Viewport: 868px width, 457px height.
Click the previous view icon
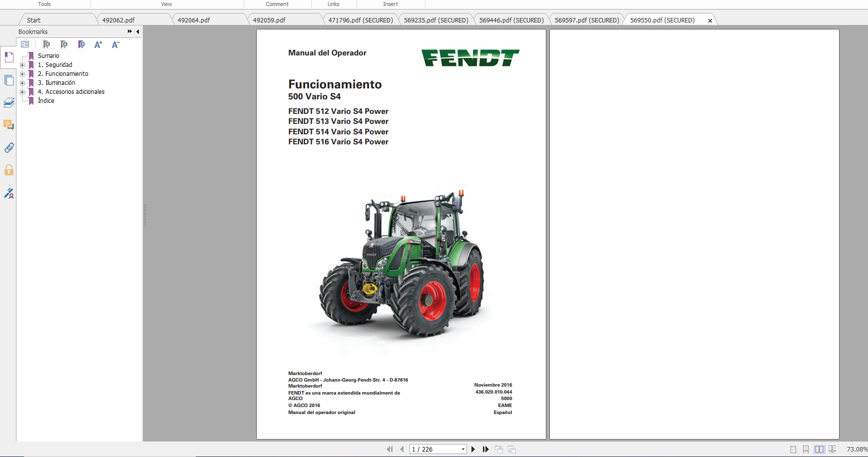click(499, 450)
